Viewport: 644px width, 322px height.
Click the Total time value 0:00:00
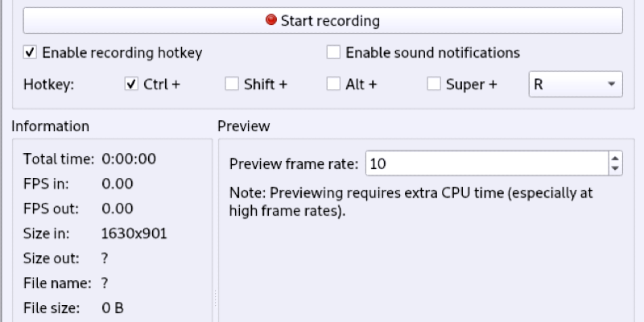tap(129, 159)
